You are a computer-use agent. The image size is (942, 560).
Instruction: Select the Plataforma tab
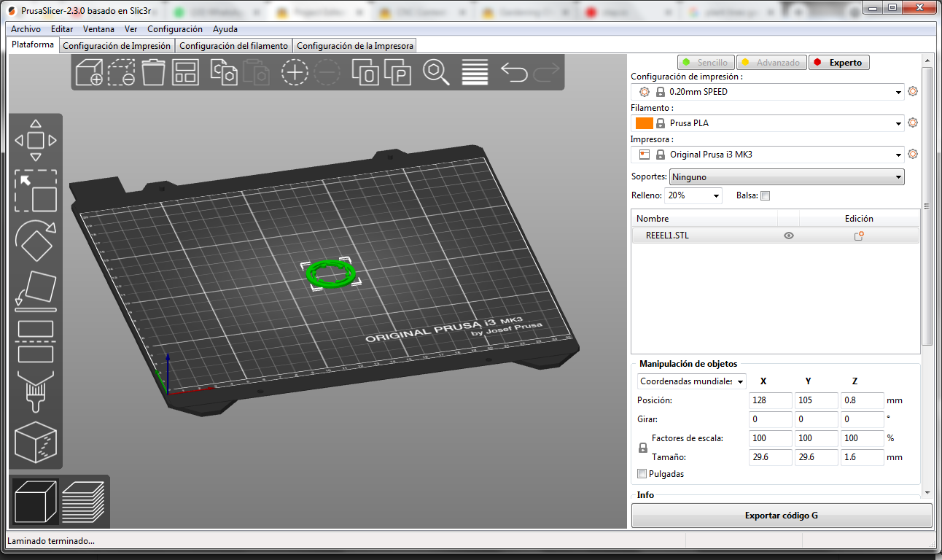coord(33,44)
